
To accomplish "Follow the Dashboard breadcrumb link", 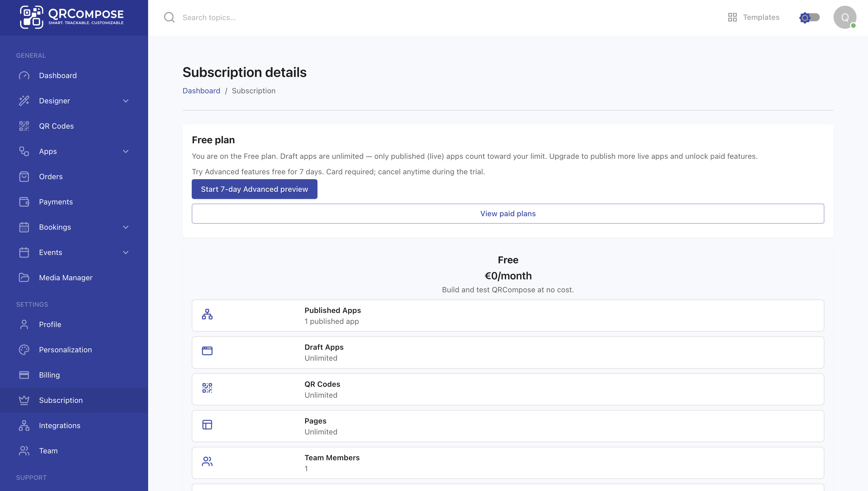I will tap(201, 91).
